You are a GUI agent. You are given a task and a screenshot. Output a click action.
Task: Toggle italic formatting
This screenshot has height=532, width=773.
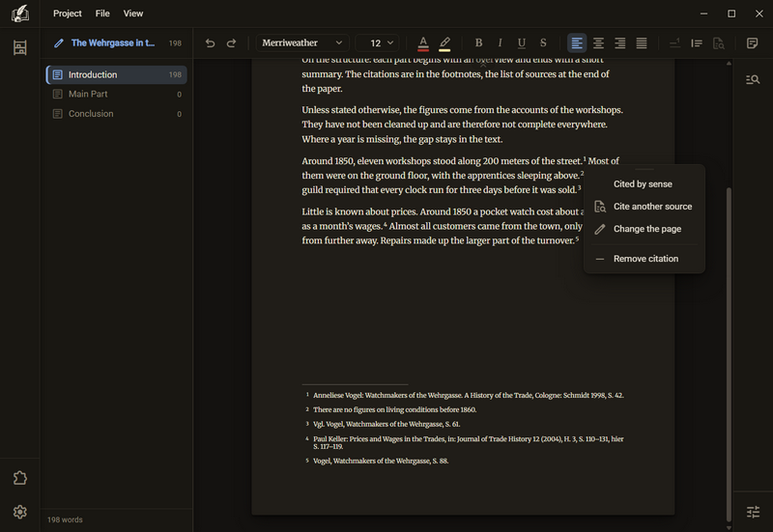500,42
